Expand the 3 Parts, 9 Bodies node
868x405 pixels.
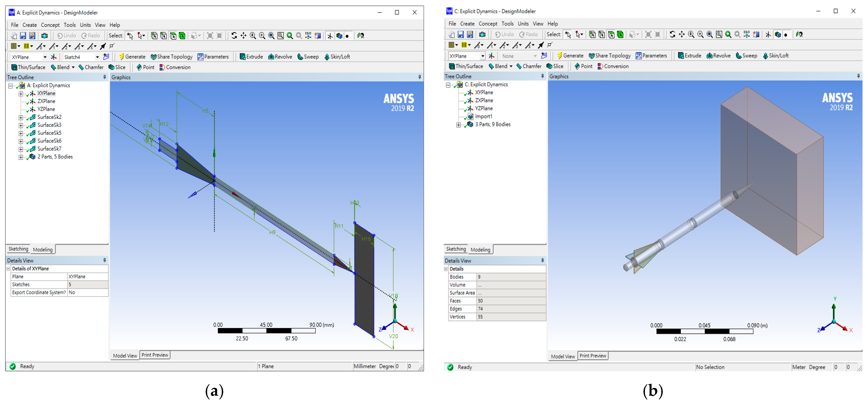(458, 125)
